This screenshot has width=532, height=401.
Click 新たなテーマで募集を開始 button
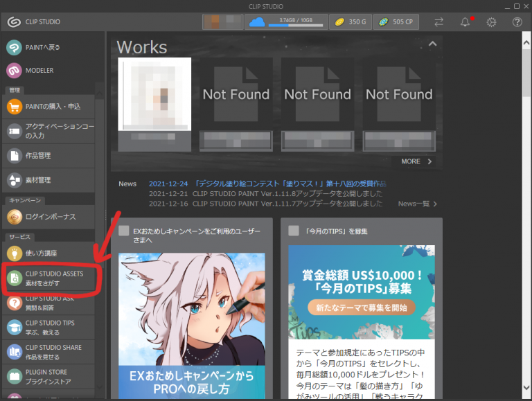(x=362, y=308)
